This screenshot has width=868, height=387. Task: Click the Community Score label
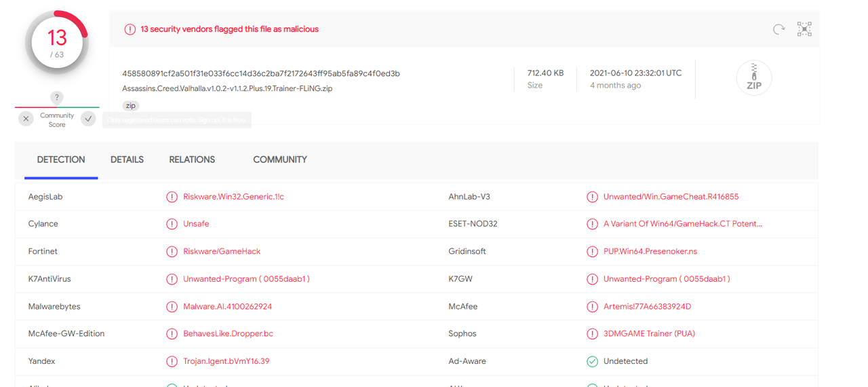(x=57, y=120)
